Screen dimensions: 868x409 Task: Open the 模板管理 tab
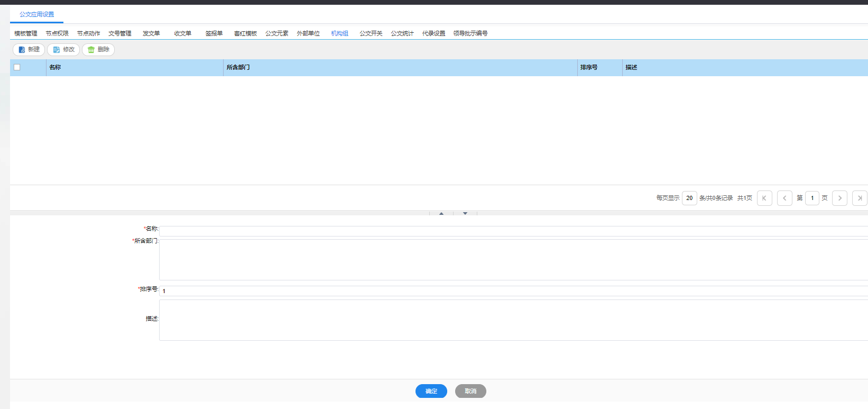tap(26, 33)
